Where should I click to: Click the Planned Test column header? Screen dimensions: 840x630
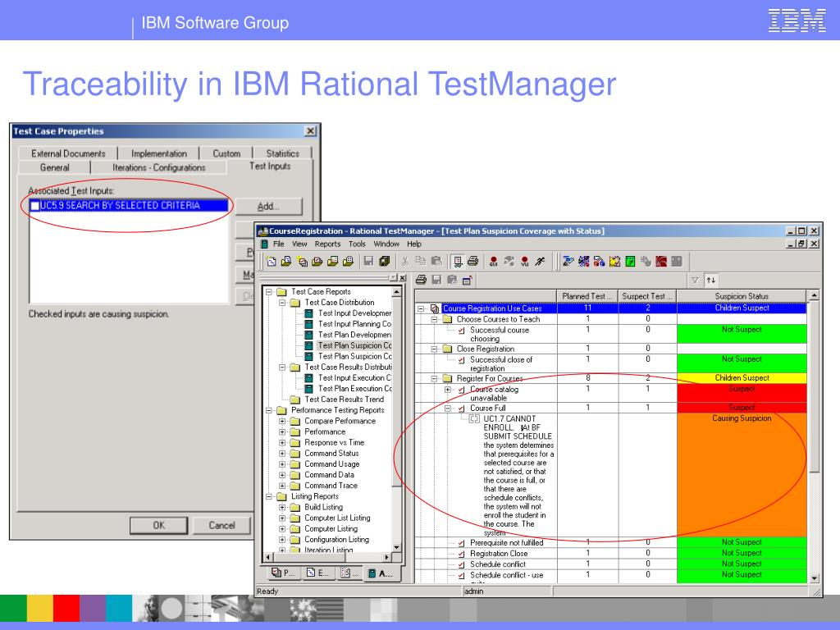pyautogui.click(x=587, y=296)
